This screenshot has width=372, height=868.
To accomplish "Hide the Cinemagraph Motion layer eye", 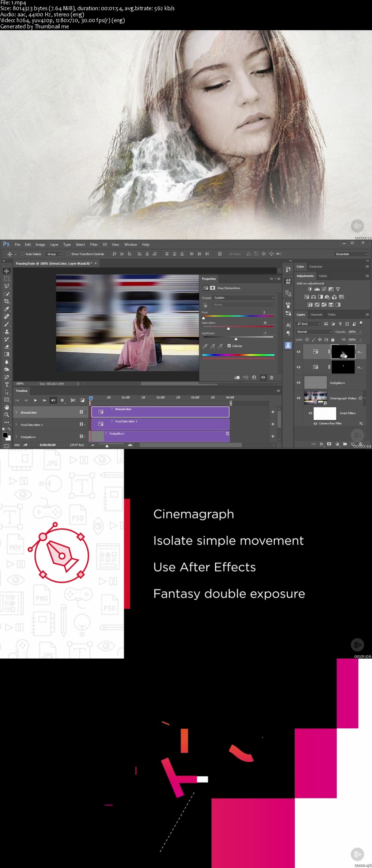I will point(299,398).
